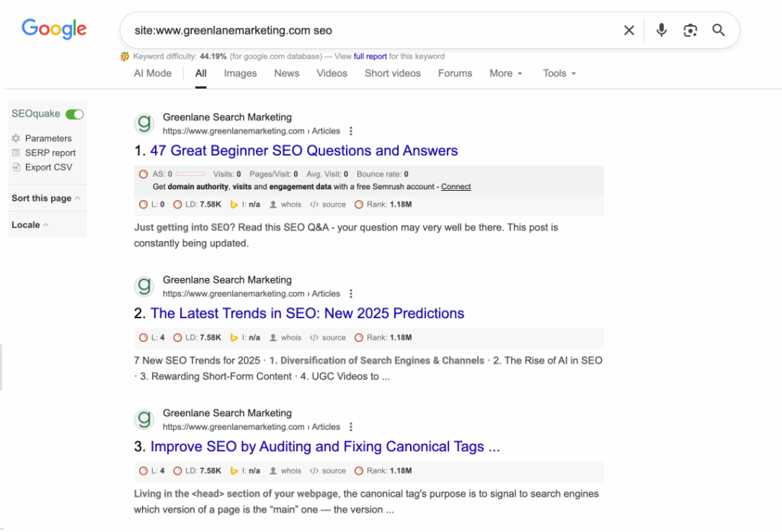Open 47 Great Beginner SEO Questions result
This screenshot has height=532, width=782.
point(303,150)
